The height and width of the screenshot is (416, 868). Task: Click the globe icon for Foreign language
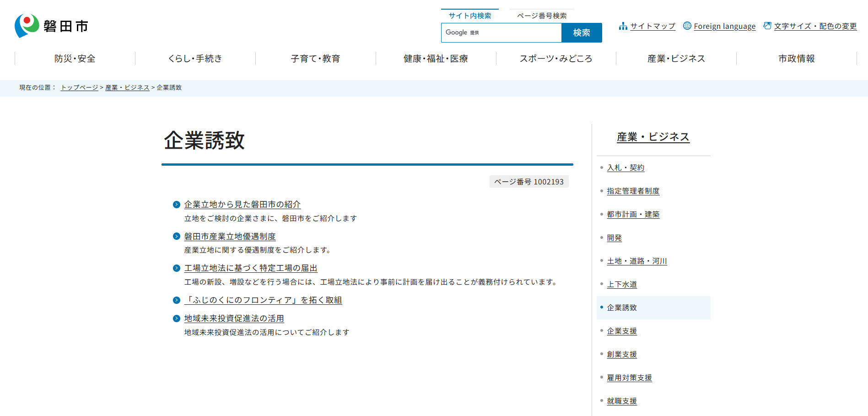(x=687, y=26)
